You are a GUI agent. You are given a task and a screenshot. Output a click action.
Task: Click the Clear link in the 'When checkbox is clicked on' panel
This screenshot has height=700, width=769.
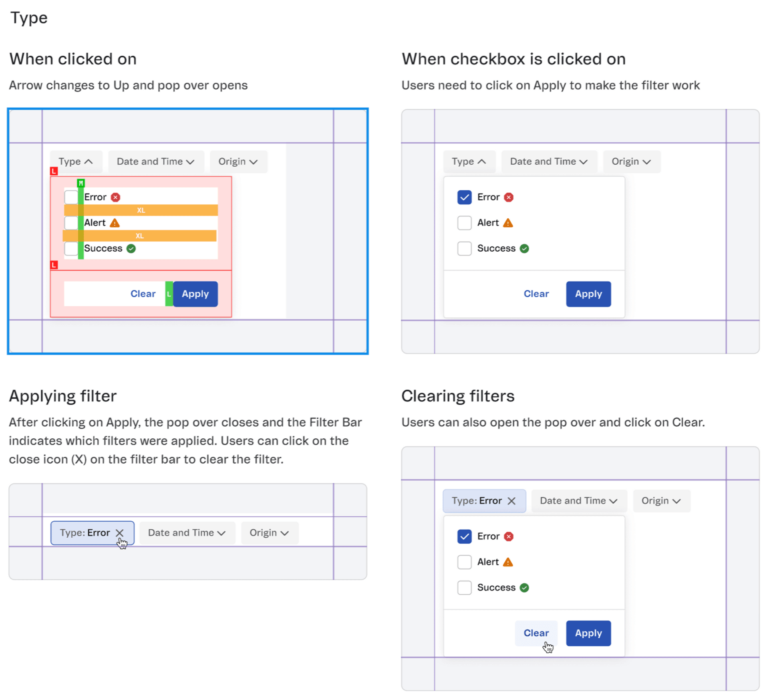point(536,294)
